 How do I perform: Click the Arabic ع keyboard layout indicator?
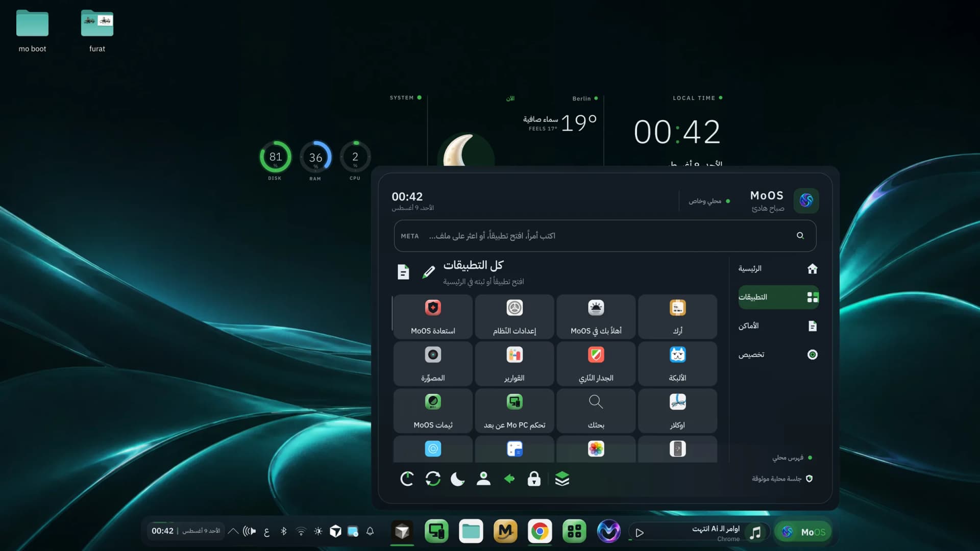(x=266, y=532)
